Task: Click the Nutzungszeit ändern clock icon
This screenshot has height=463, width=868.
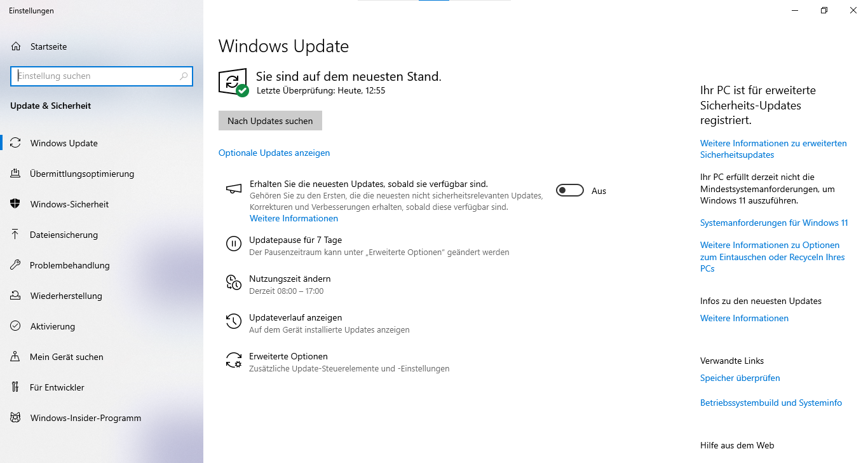Action: click(234, 282)
